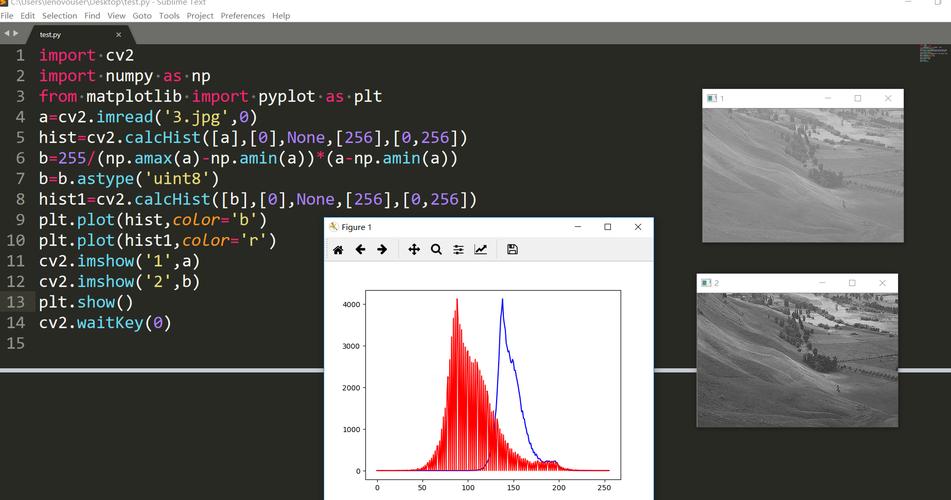Open the Preferences menu
Image resolution: width=951 pixels, height=500 pixels.
[243, 16]
